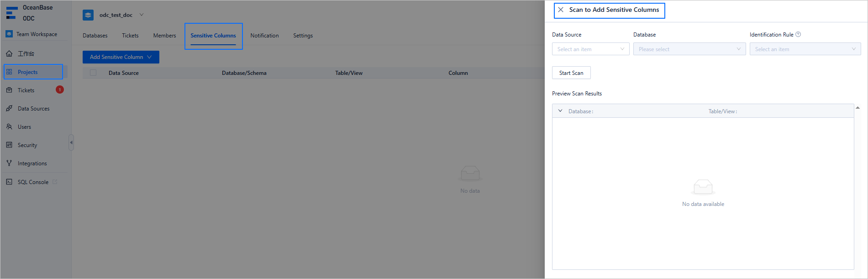The height and width of the screenshot is (279, 868).
Task: Toggle the select-all checkbox in table header
Action: coord(93,73)
